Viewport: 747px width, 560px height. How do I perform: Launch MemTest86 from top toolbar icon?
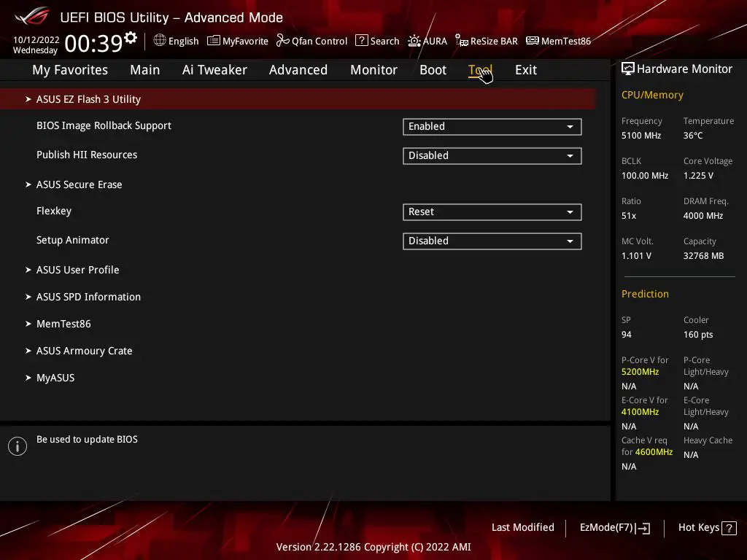click(532, 41)
